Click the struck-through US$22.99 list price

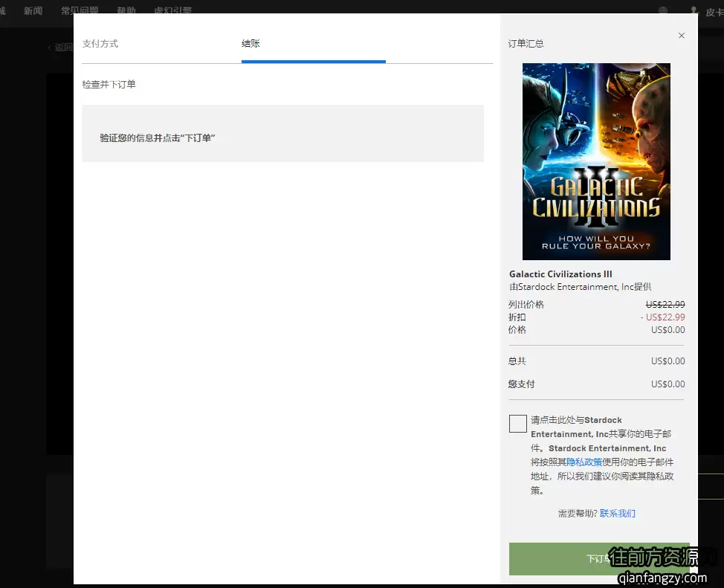click(665, 304)
